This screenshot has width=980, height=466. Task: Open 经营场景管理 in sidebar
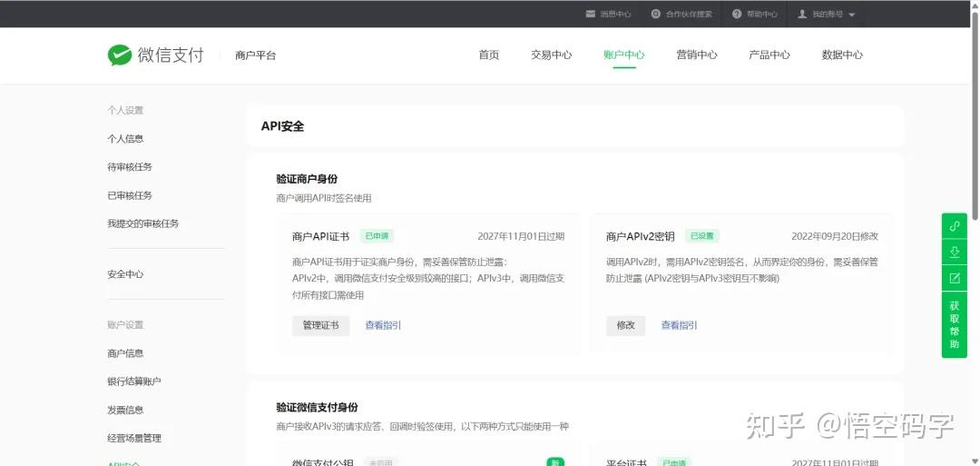coord(134,438)
